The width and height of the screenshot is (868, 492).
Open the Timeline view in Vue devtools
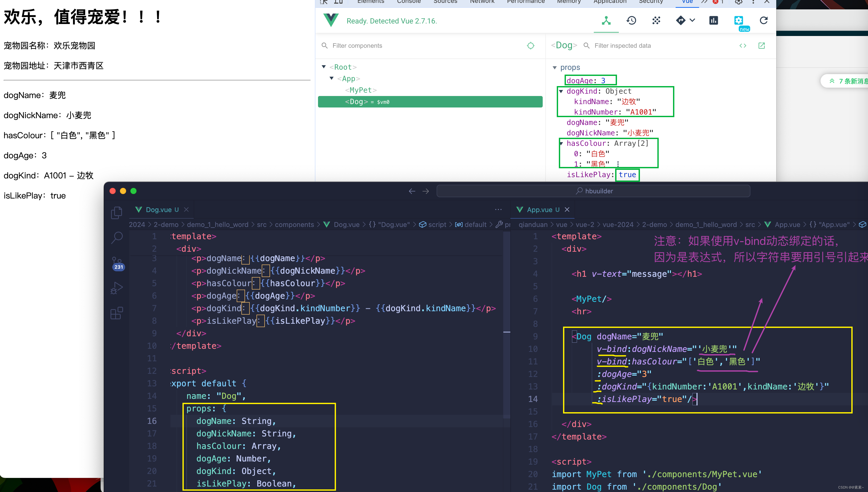631,20
